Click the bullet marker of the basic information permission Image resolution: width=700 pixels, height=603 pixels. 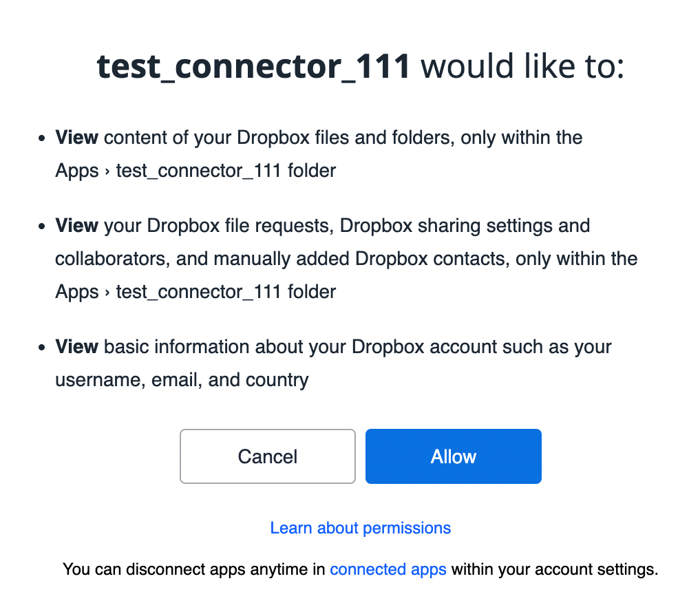[42, 347]
